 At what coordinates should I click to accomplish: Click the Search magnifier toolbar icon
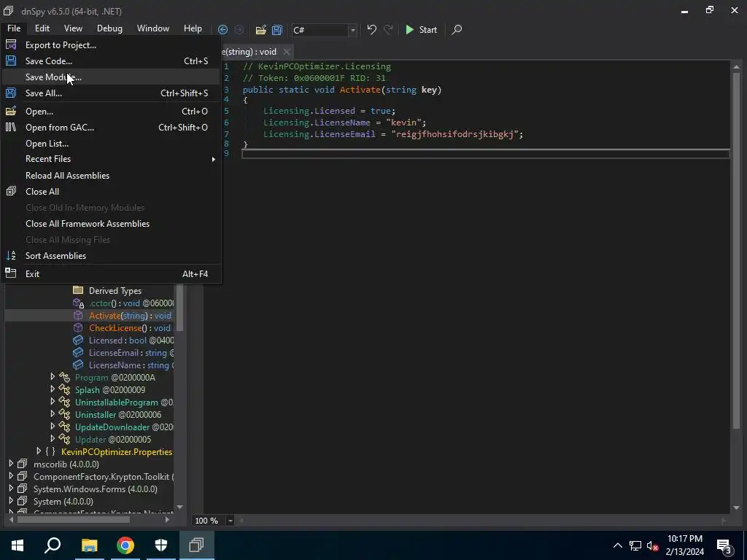coord(457,29)
